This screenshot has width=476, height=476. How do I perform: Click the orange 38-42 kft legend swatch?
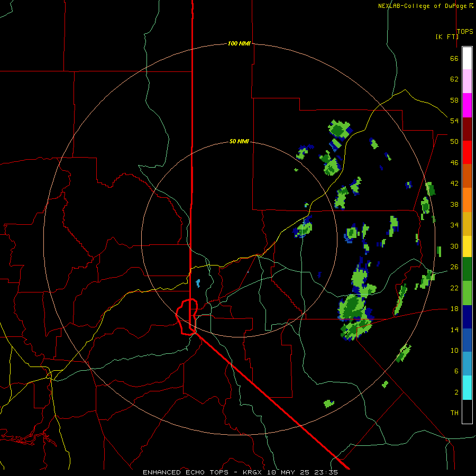pyautogui.click(x=467, y=200)
